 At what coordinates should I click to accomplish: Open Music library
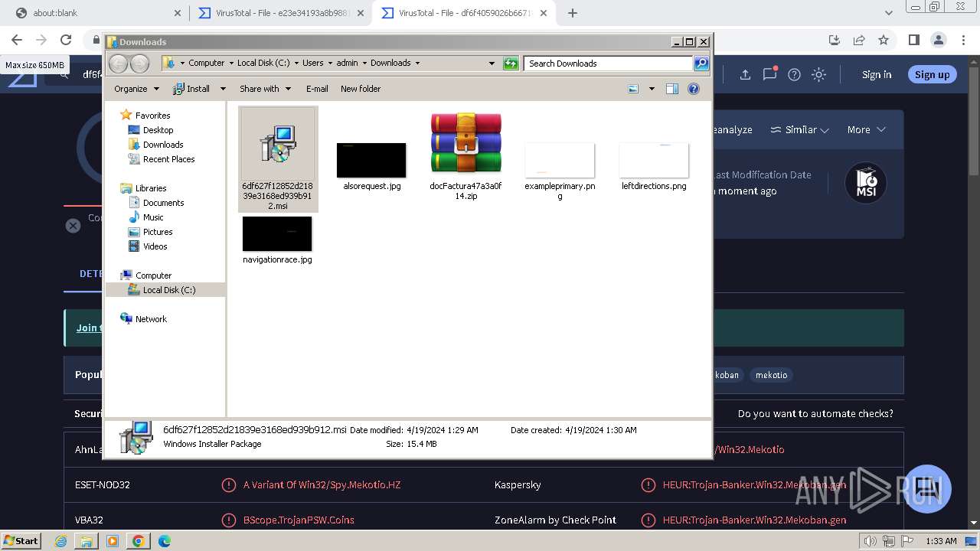(x=152, y=217)
